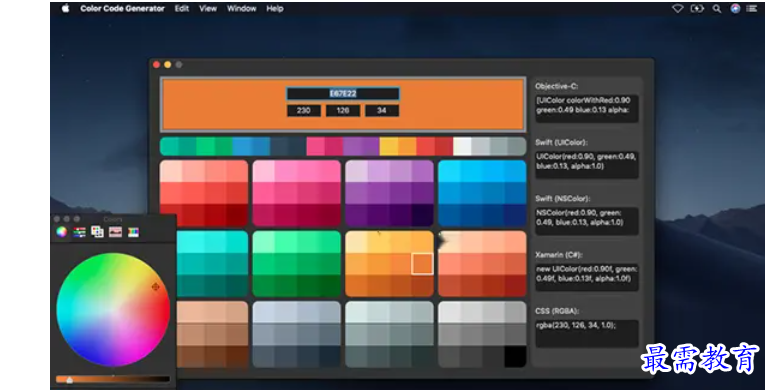The image size is (765, 390).
Task: Click the large orange color preview area
Action: (343, 104)
